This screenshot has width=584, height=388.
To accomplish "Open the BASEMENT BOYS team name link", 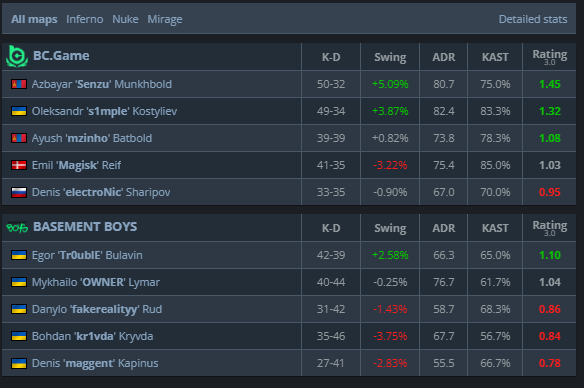I will [85, 227].
